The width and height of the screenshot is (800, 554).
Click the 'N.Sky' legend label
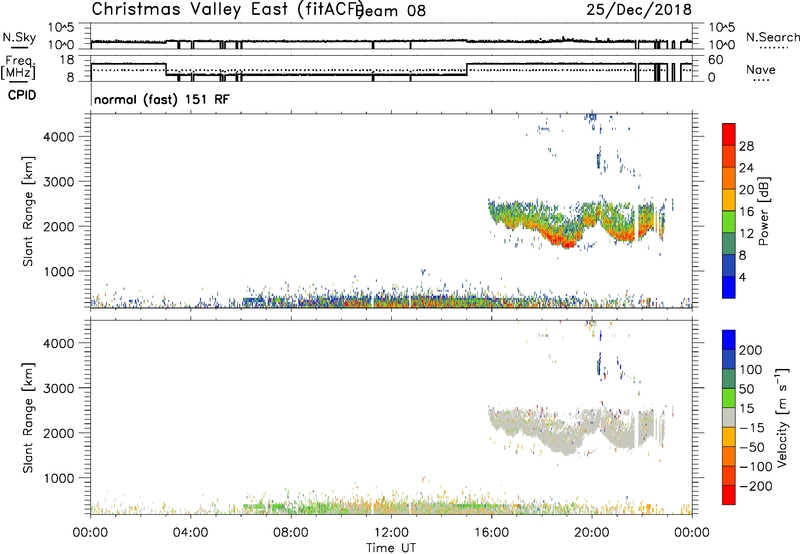19,37
